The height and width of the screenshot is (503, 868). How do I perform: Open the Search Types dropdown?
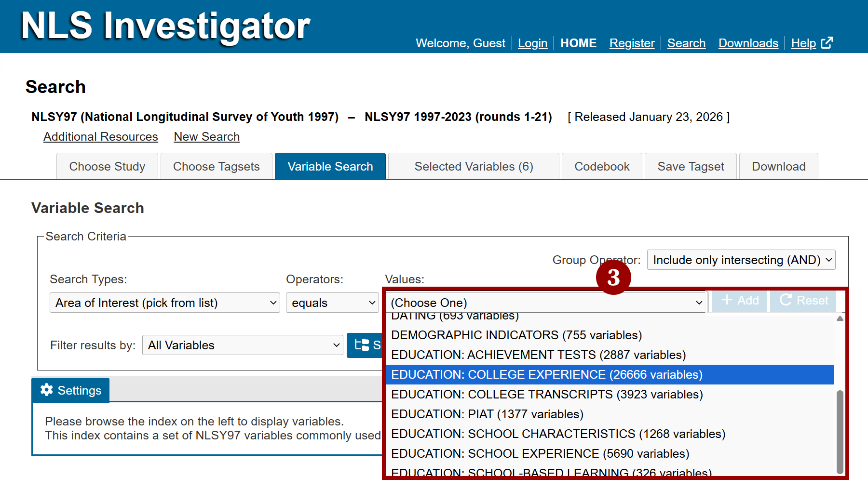point(165,303)
